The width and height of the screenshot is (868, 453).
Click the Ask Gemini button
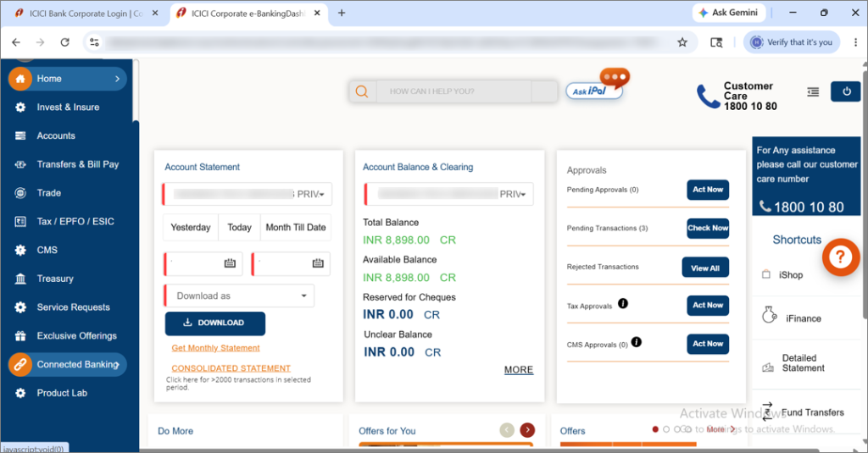(728, 13)
